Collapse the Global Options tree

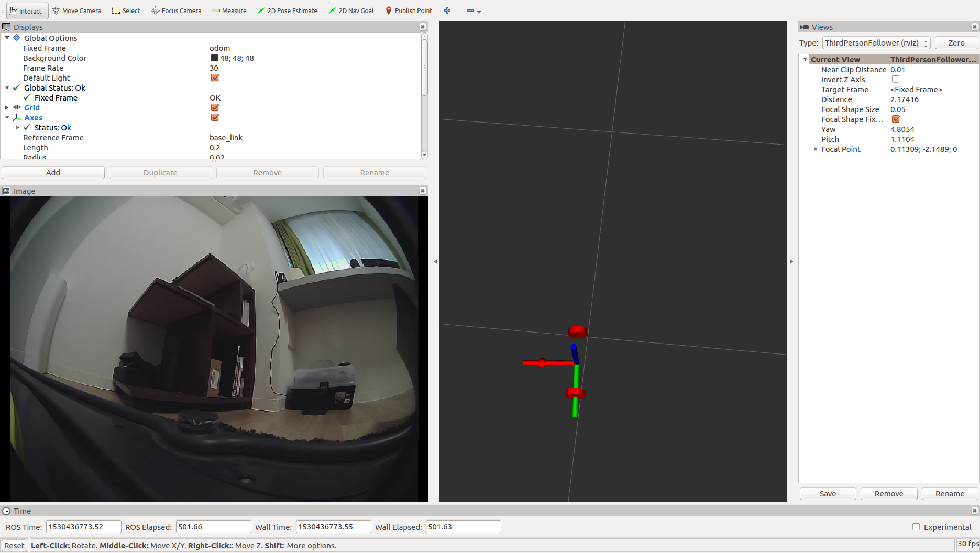point(7,38)
